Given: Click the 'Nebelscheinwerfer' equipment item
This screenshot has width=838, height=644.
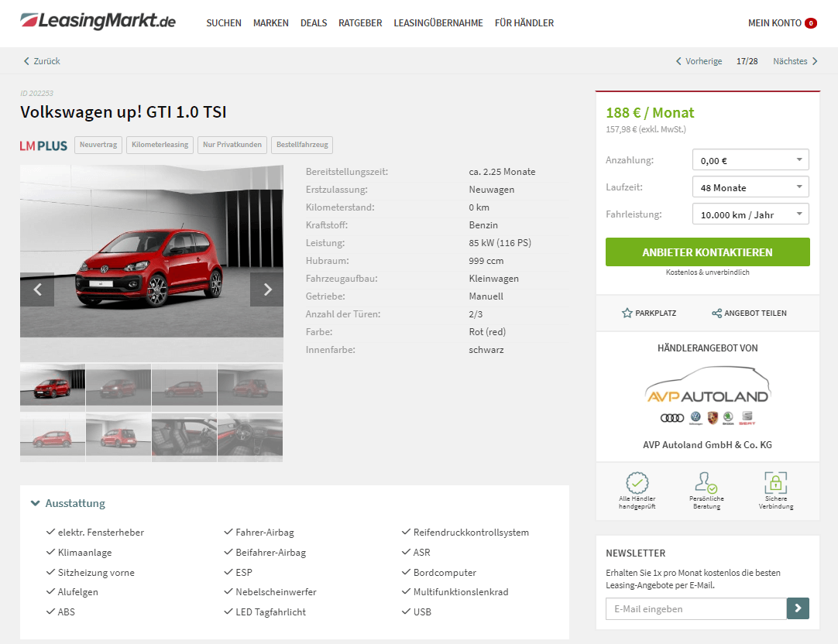Looking at the screenshot, I should [x=276, y=591].
